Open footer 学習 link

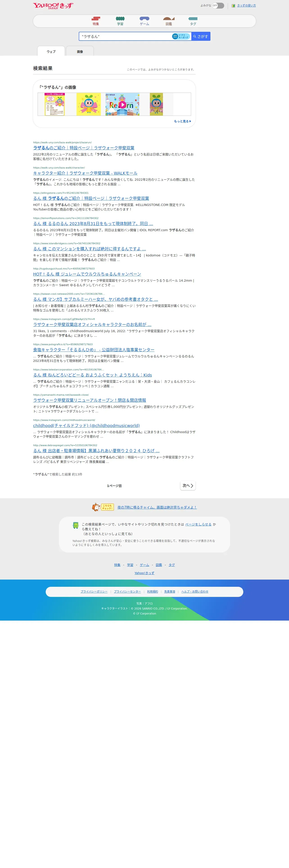click(130, 565)
